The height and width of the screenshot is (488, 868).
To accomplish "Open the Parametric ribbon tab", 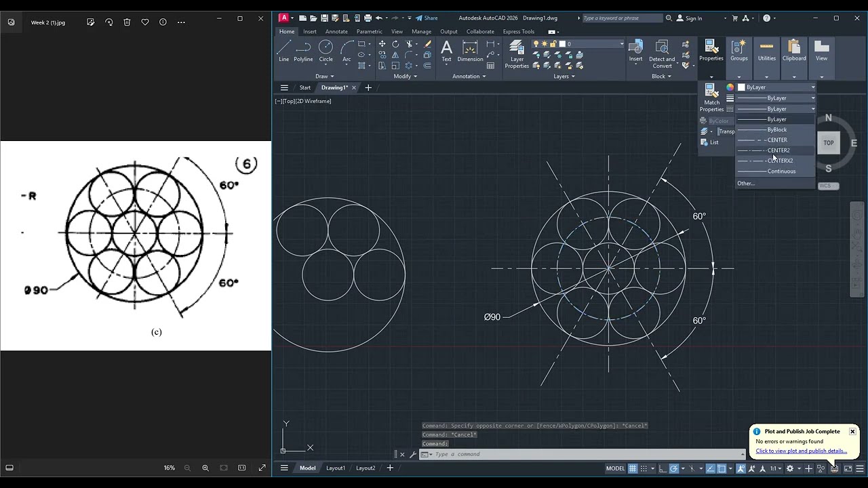I will point(370,31).
